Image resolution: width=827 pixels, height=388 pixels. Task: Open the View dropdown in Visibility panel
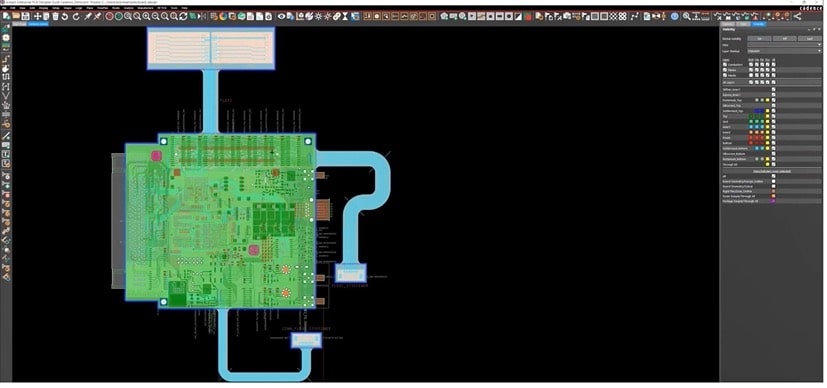785,45
